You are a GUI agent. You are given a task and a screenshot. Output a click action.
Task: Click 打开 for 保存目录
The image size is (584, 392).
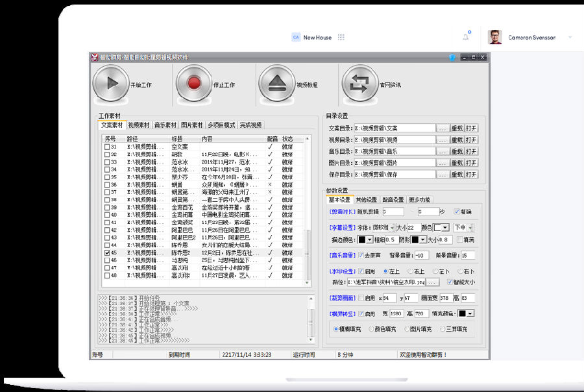471,175
